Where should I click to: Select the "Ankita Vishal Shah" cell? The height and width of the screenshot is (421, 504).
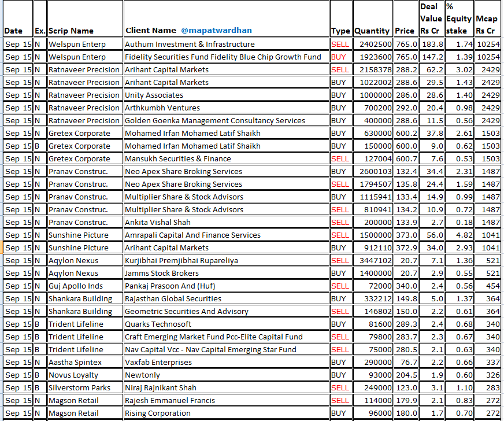(227, 223)
